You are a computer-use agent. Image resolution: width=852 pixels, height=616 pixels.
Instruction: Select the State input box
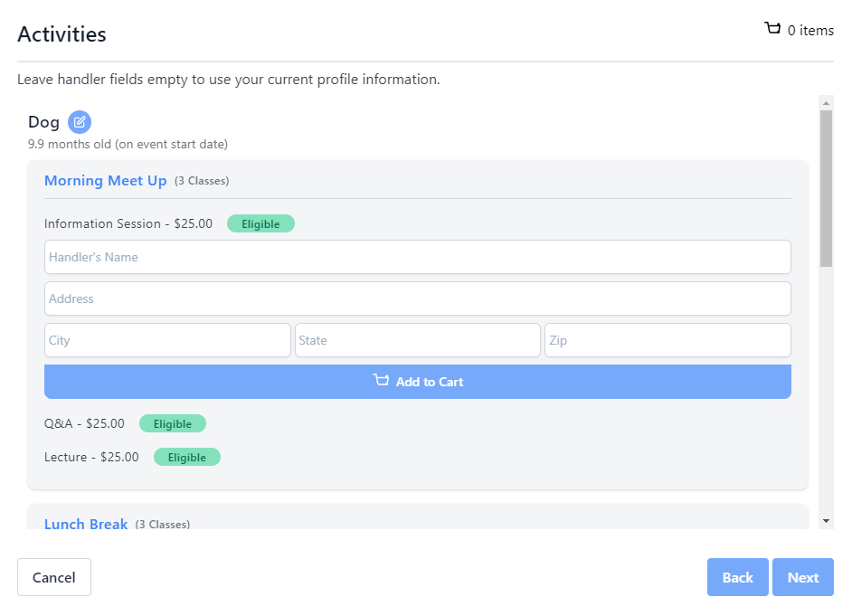[x=417, y=340]
